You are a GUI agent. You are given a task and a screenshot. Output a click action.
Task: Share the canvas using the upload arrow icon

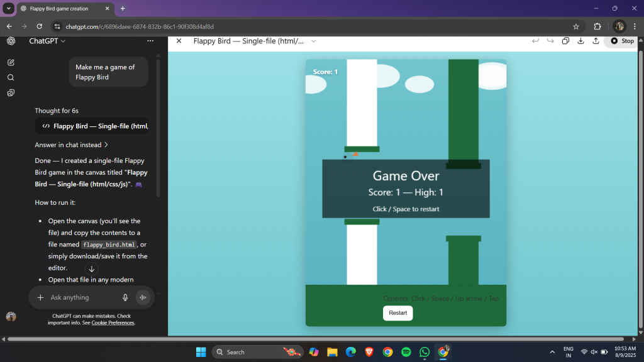click(594, 41)
